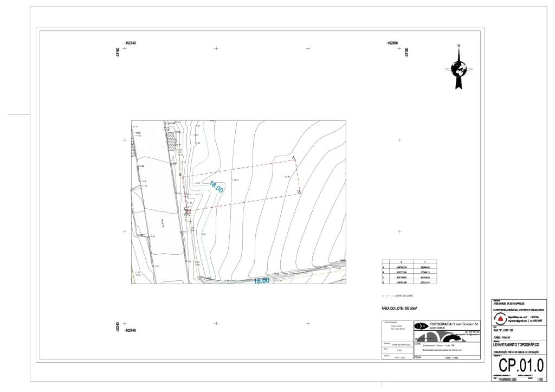This screenshot has width=555, height=392.
Task: Click the 18.00 contour label inside lot
Action: pos(216,187)
